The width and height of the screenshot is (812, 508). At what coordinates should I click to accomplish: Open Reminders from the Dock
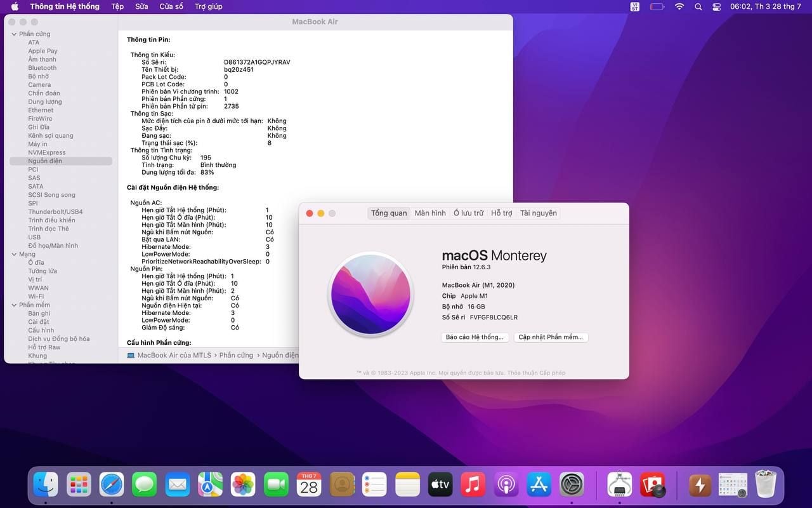[x=375, y=485]
